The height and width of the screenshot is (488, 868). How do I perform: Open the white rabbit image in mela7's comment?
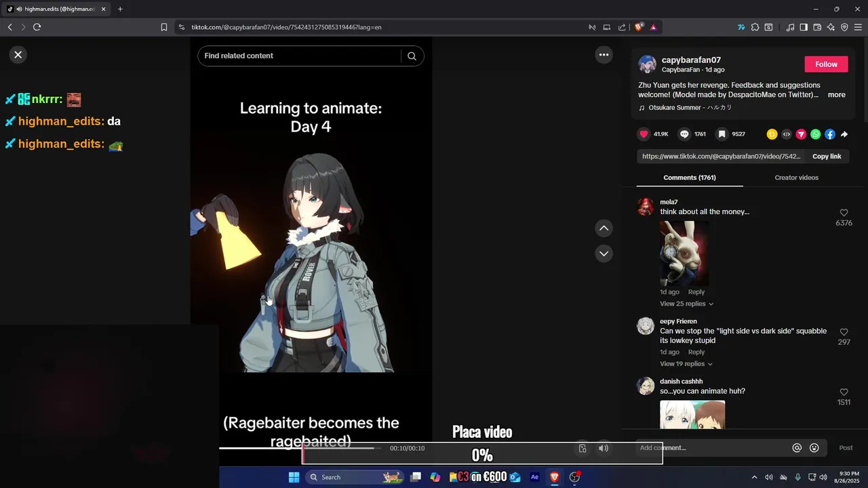(684, 253)
